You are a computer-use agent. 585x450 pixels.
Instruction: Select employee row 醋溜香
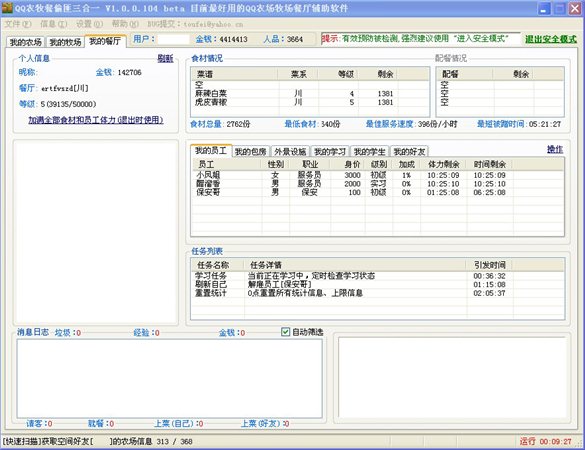pyautogui.click(x=377, y=184)
